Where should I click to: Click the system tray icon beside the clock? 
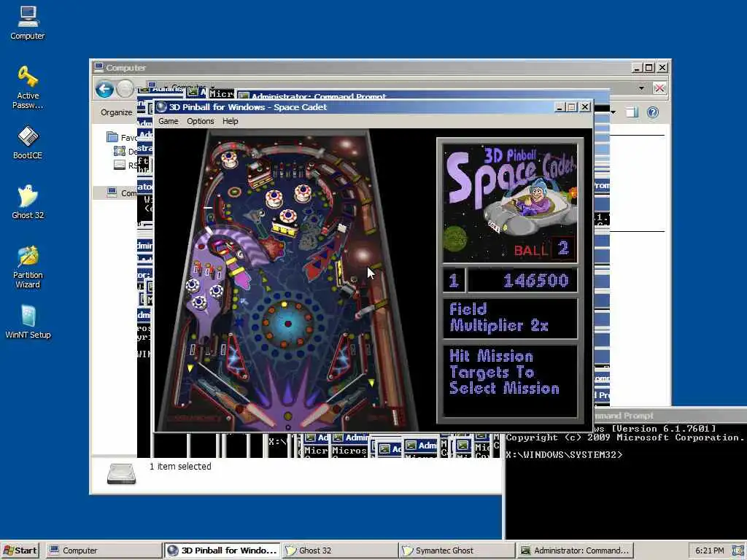point(737,551)
